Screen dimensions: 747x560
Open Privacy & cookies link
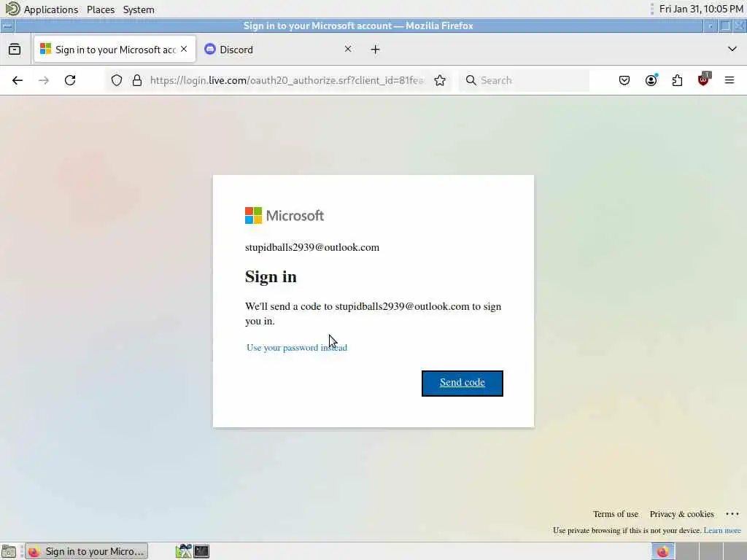pyautogui.click(x=682, y=514)
